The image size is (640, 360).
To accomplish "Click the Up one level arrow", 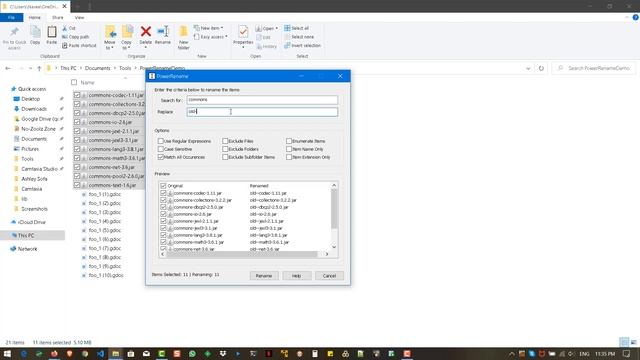I will click(39, 68).
